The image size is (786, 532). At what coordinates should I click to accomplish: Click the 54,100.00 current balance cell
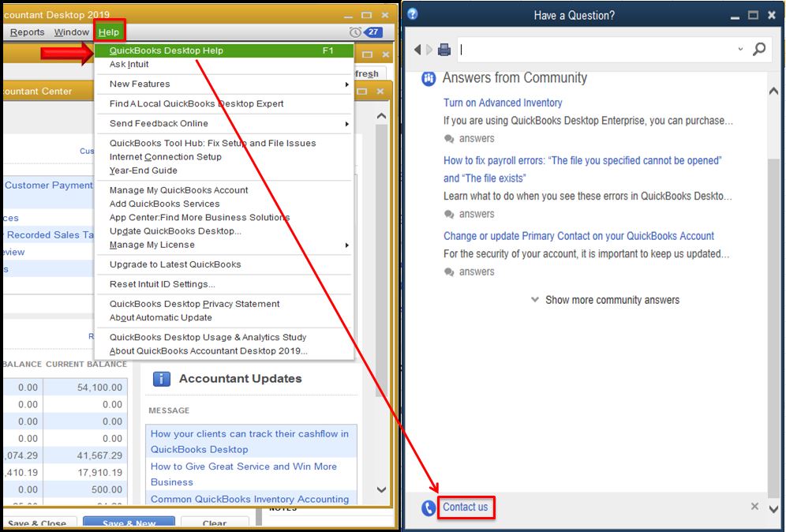(x=85, y=387)
